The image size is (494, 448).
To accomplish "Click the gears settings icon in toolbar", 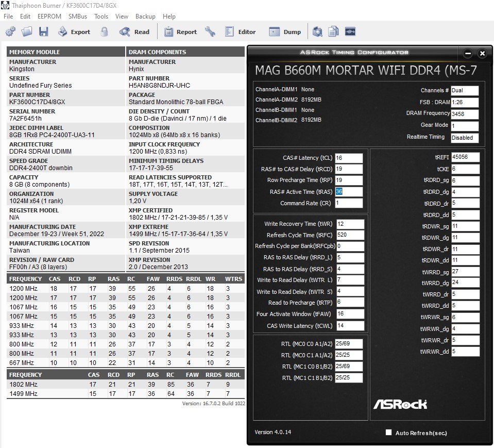I will pos(10,31).
